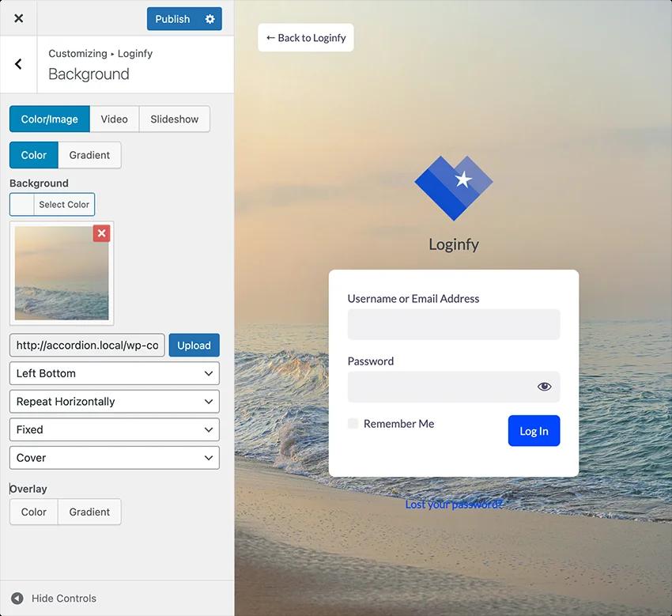Click the Upload button

pos(194,345)
